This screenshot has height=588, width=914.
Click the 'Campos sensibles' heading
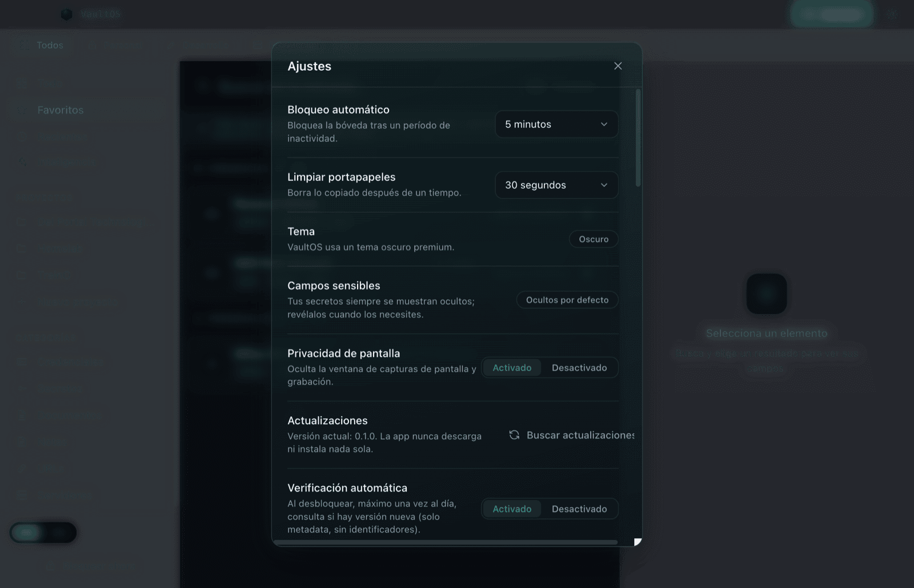tap(334, 285)
